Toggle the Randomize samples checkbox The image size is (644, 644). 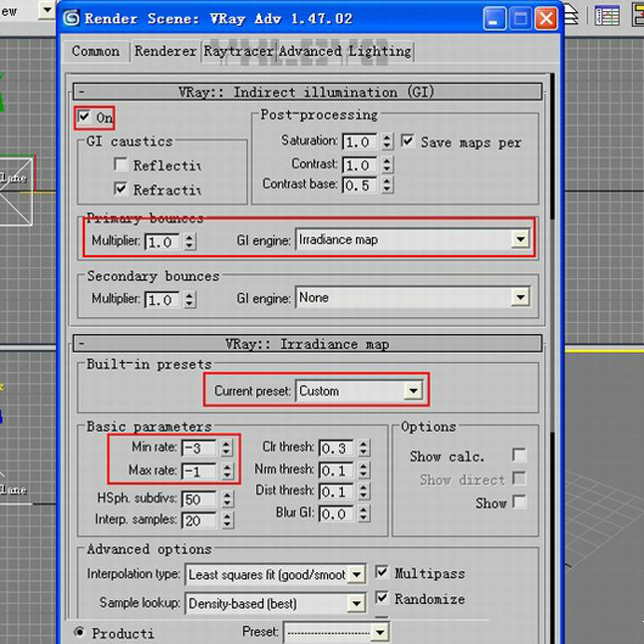382,597
